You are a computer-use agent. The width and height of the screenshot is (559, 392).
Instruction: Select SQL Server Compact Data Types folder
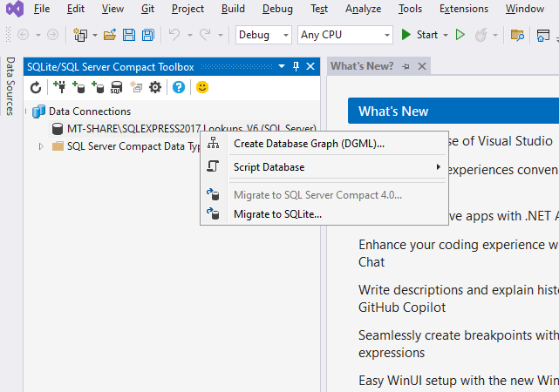(x=133, y=146)
